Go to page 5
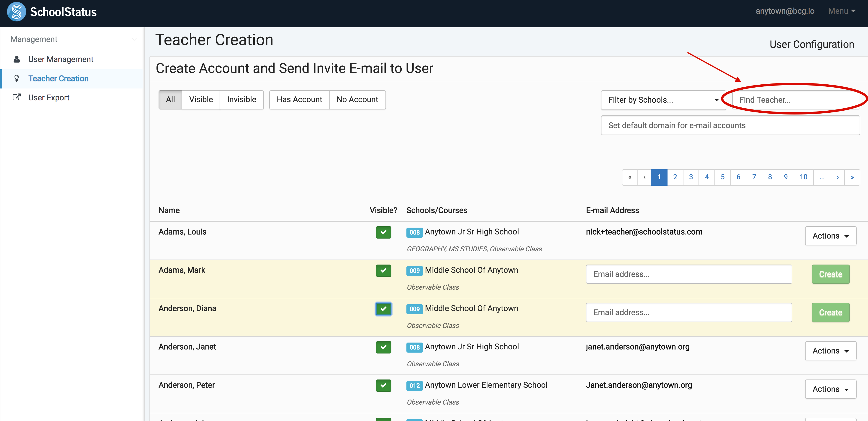 click(722, 177)
